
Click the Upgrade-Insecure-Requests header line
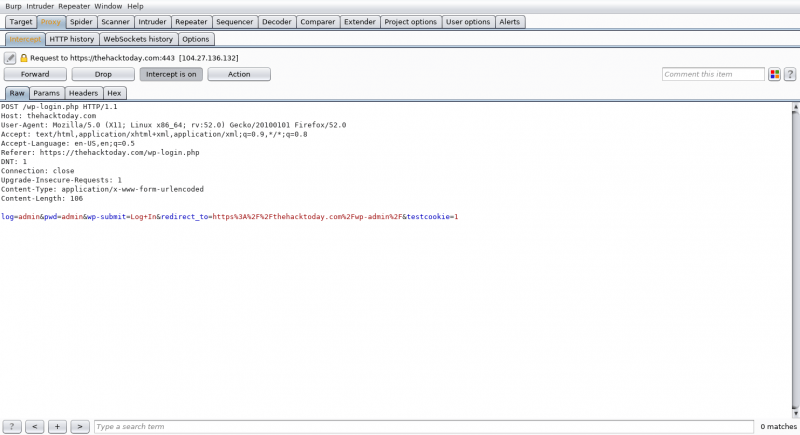click(61, 180)
